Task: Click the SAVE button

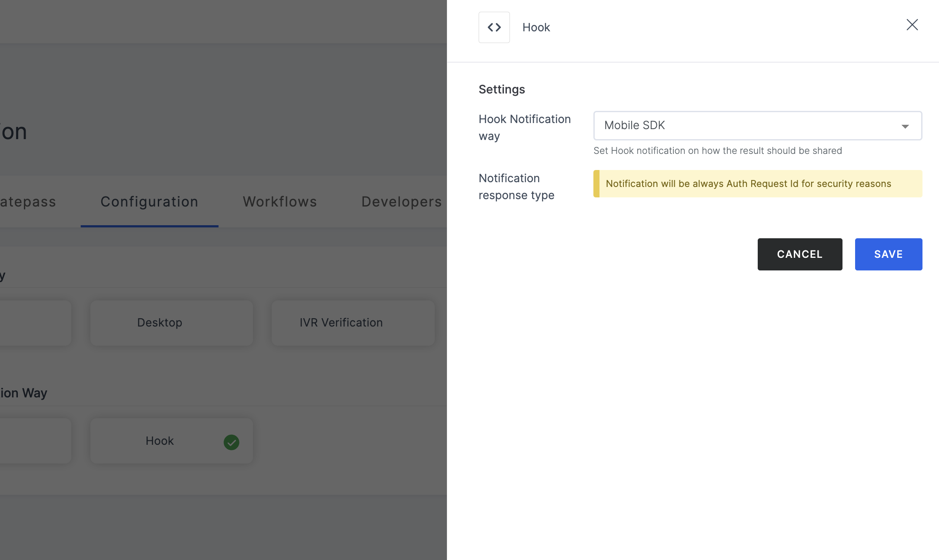Action: coord(888,254)
